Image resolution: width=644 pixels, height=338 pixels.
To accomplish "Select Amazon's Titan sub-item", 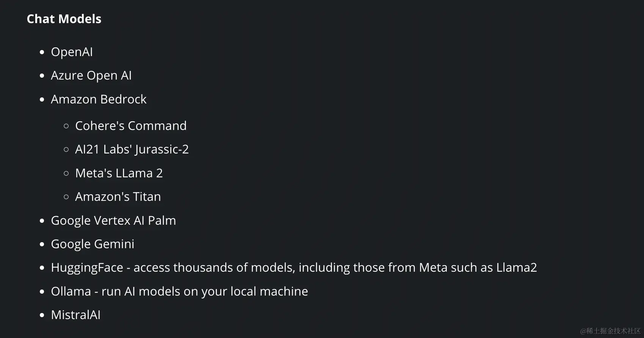I will 118,197.
